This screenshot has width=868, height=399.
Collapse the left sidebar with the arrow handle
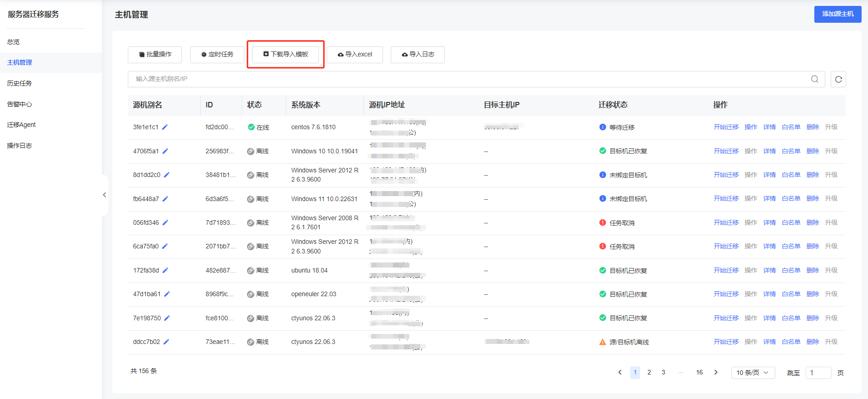tap(105, 195)
